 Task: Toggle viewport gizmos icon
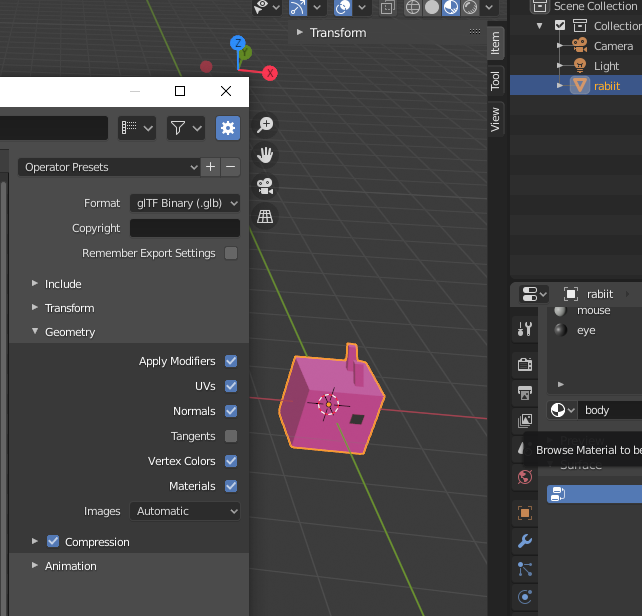[298, 7]
